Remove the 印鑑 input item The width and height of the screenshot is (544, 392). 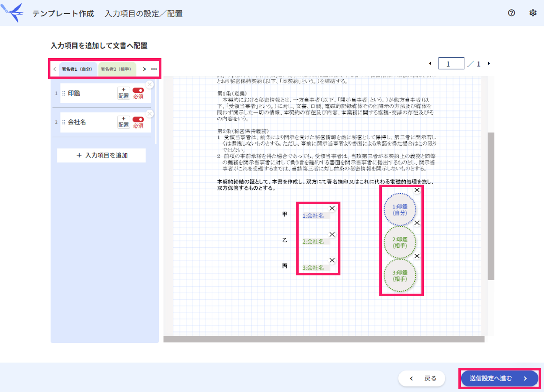pos(150,85)
